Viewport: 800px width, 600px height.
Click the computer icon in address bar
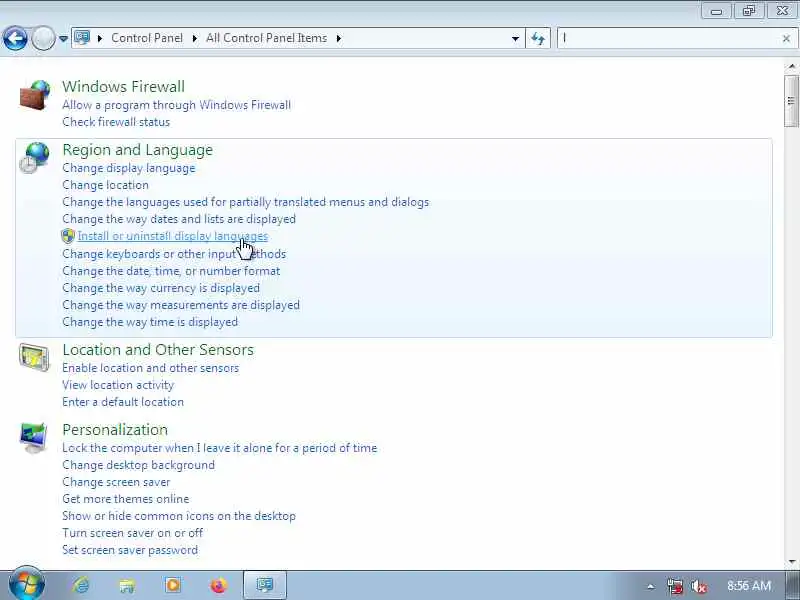(x=82, y=38)
